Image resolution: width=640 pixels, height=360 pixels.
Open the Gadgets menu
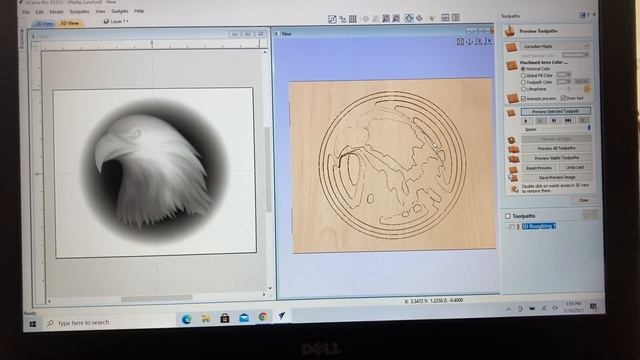pyautogui.click(x=120, y=11)
